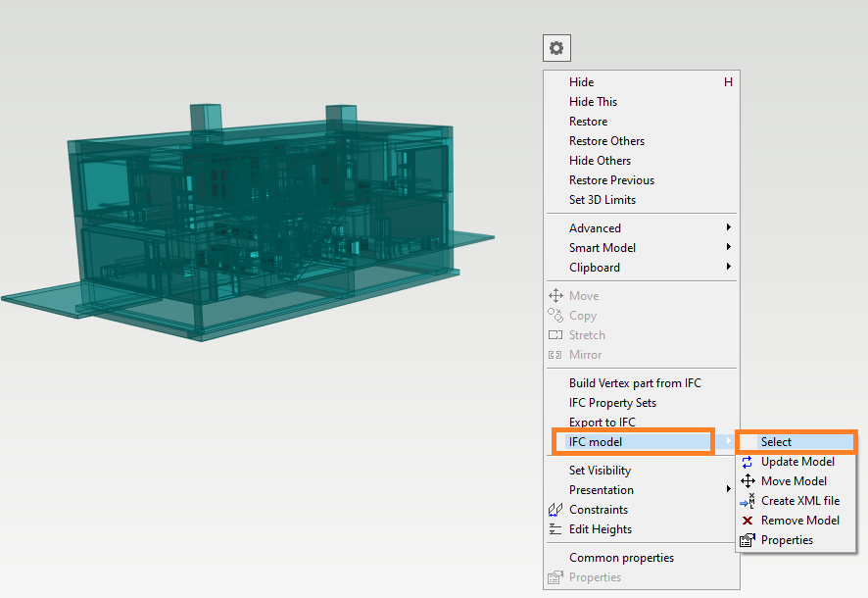Click the gear settings icon
This screenshot has height=598, width=868.
coord(556,47)
